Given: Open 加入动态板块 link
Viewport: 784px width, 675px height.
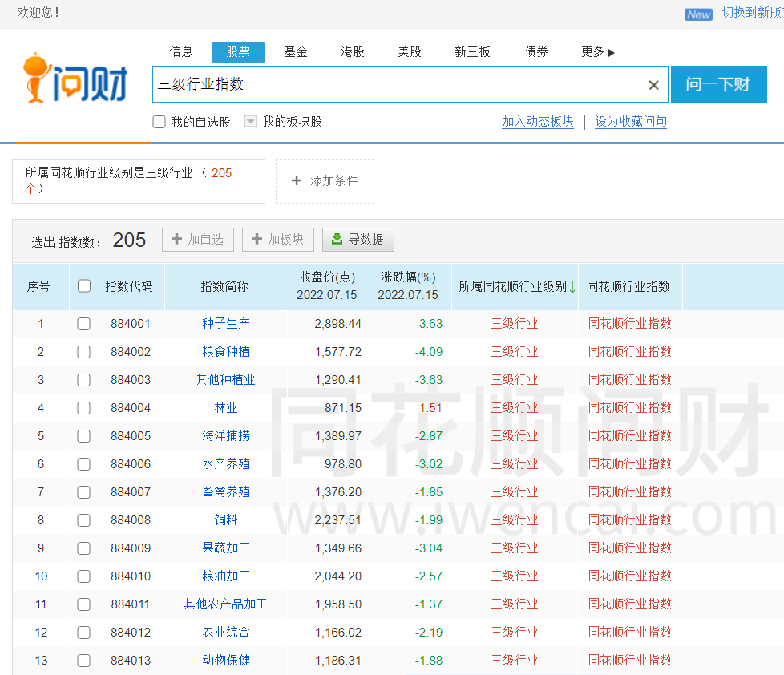Looking at the screenshot, I should 538,122.
